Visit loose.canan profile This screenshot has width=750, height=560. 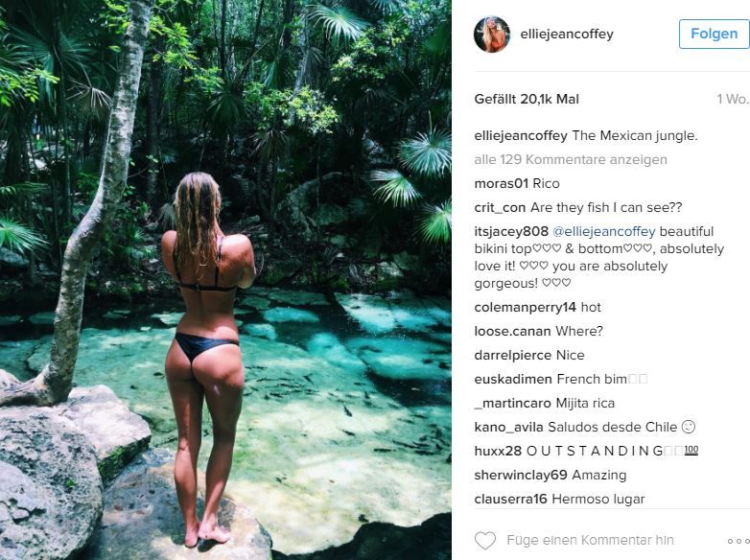(513, 332)
